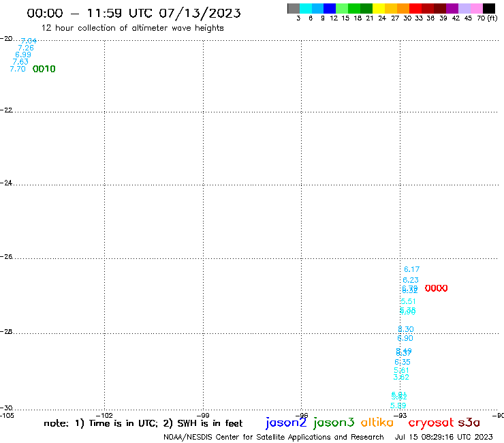This screenshot has height=443, width=504.
Task: Click the '-30' latitude axis label
Action: (x=6, y=408)
